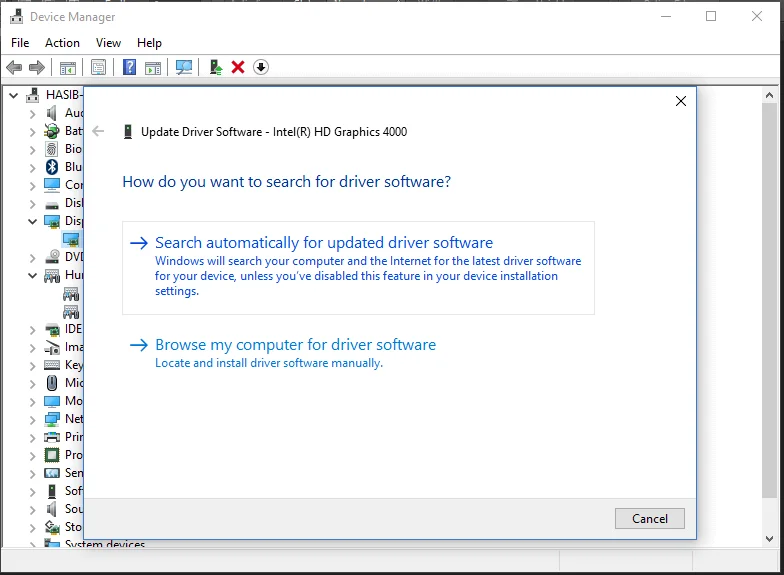Click the toolbar back arrow
The height and width of the screenshot is (575, 784).
pos(14,67)
